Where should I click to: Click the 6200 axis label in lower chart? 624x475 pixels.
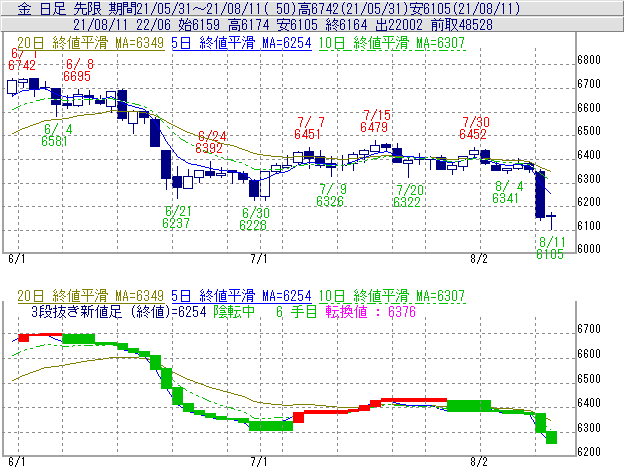pyautogui.click(x=589, y=452)
